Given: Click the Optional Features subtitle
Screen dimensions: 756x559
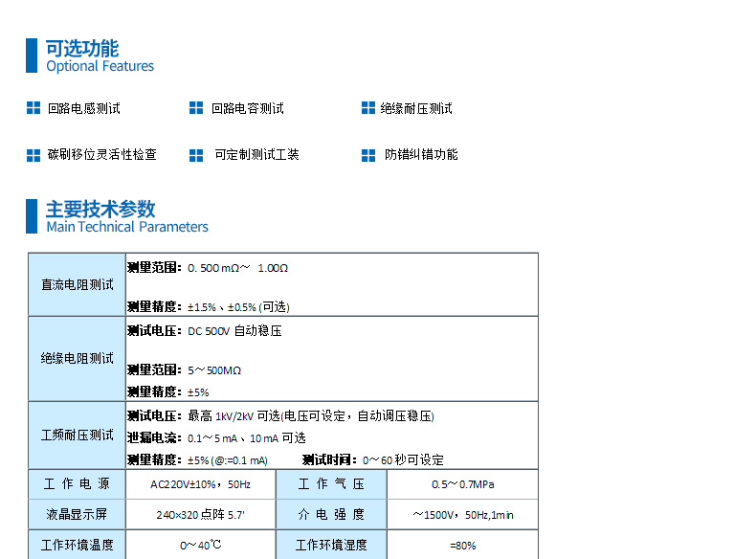Looking at the screenshot, I should pyautogui.click(x=100, y=67).
